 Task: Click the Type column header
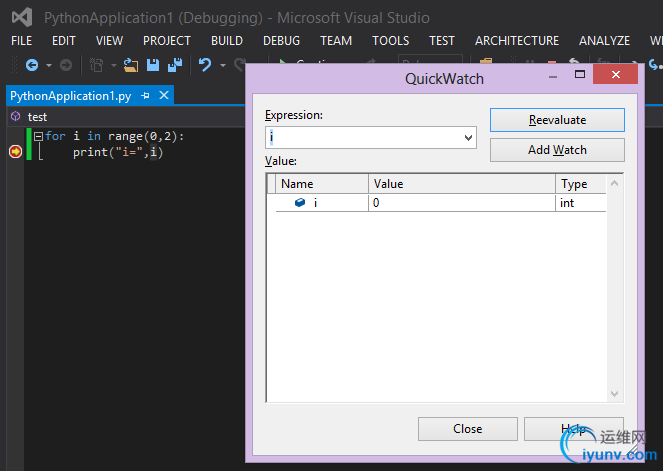pyautogui.click(x=581, y=184)
